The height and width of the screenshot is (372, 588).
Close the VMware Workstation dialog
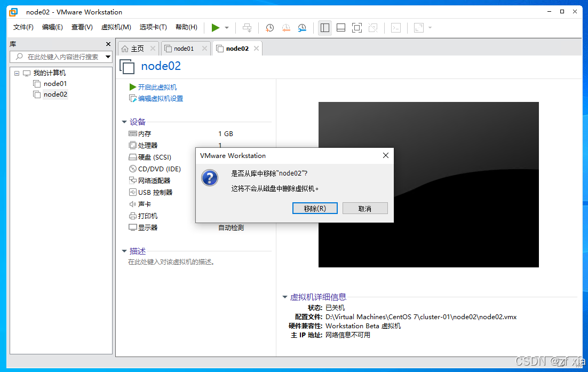click(x=385, y=156)
